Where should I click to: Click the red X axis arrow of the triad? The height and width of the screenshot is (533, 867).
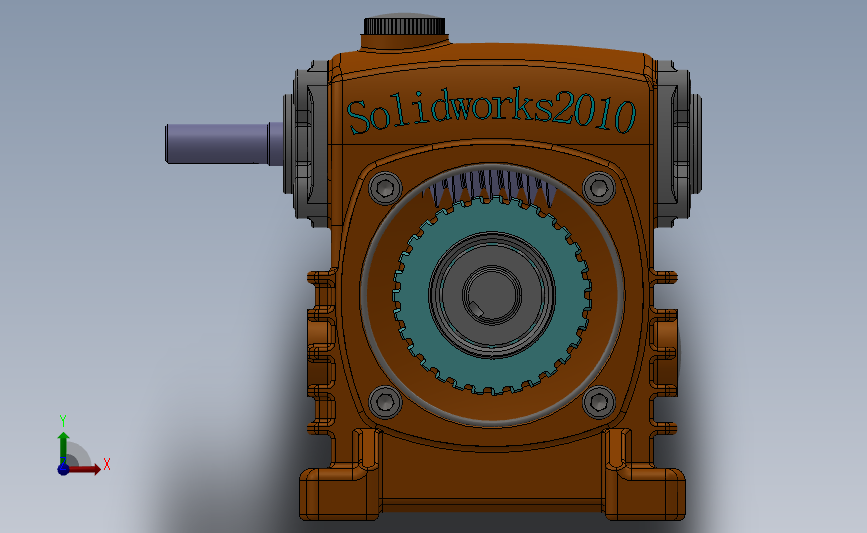[84, 469]
